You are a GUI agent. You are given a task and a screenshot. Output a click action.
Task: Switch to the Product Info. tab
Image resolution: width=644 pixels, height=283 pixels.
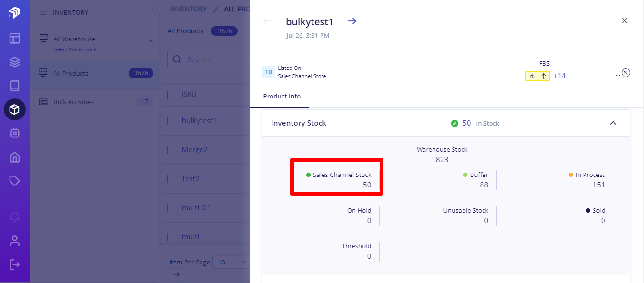point(283,96)
